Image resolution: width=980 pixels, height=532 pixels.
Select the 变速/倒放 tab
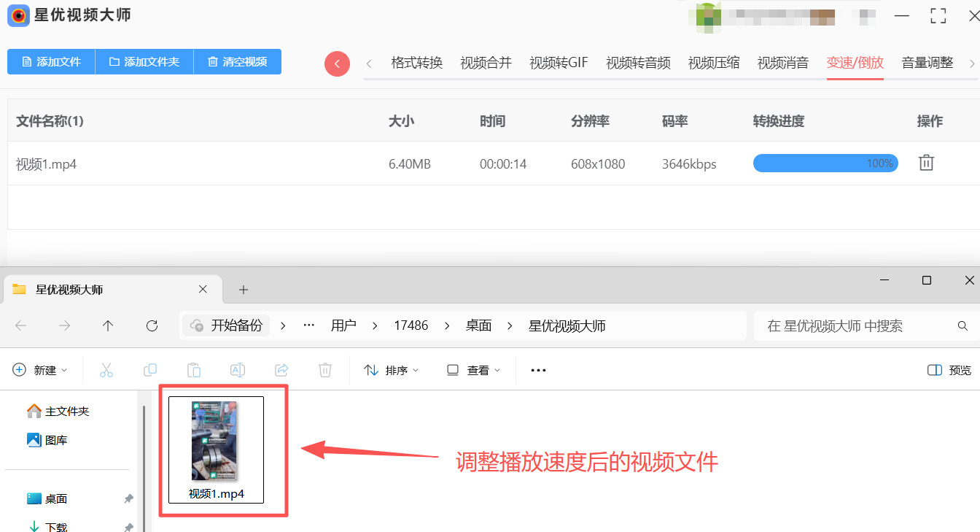pos(855,63)
